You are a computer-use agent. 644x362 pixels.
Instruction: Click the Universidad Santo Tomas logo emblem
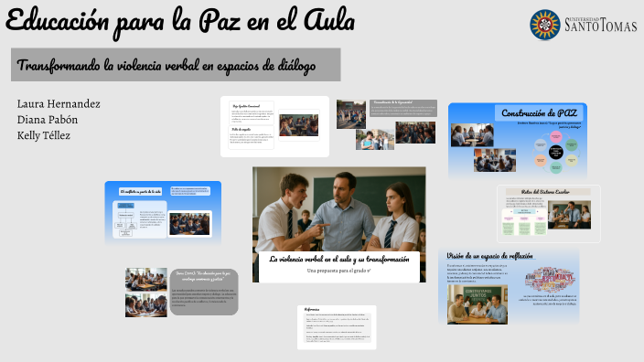point(544,25)
